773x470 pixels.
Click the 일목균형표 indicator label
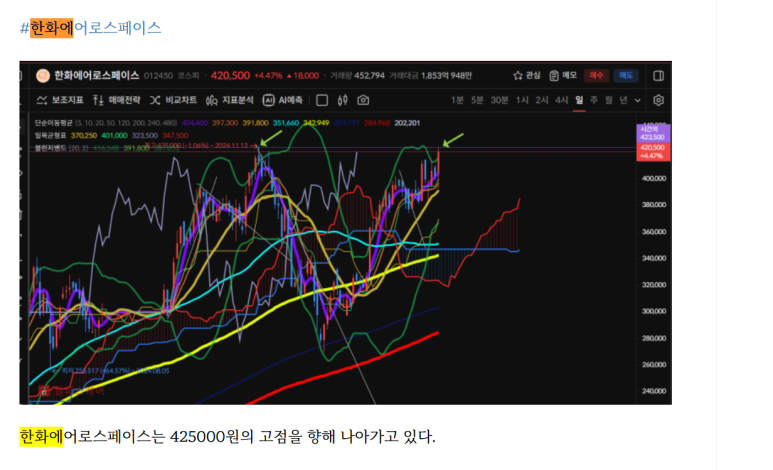pos(50,135)
